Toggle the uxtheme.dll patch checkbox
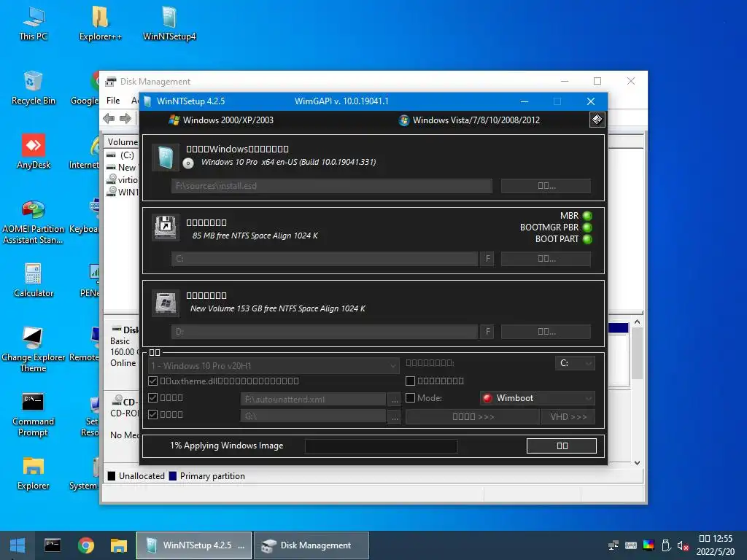 point(153,381)
